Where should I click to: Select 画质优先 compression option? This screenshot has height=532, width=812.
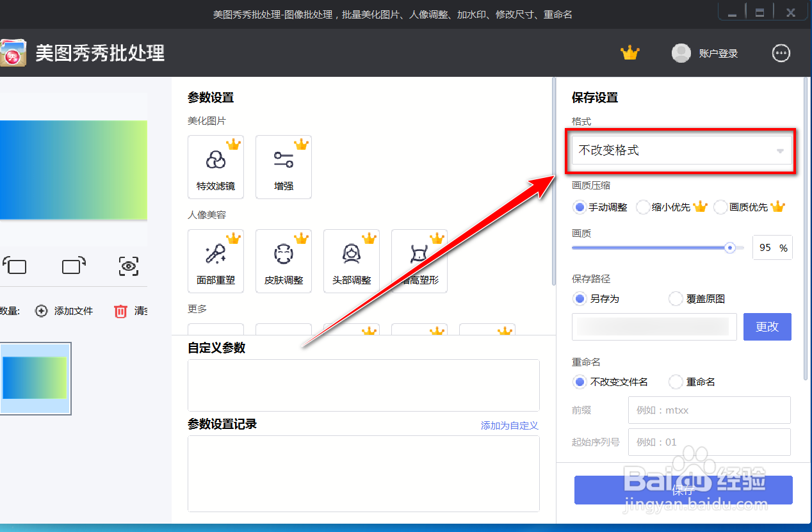coord(749,207)
